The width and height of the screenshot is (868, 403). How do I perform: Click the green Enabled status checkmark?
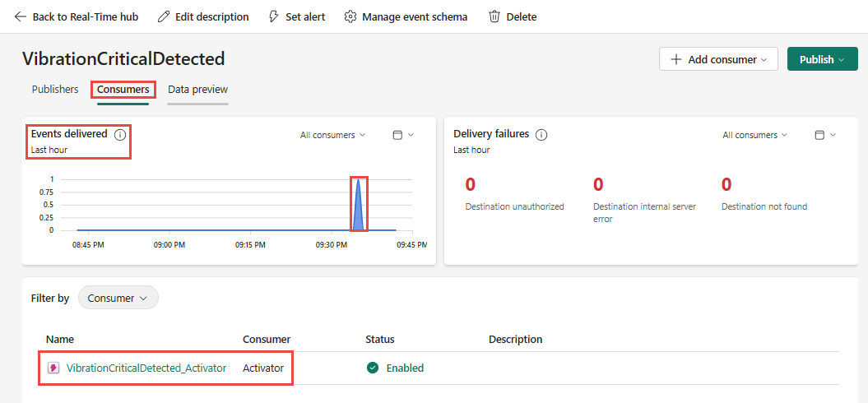pos(373,368)
